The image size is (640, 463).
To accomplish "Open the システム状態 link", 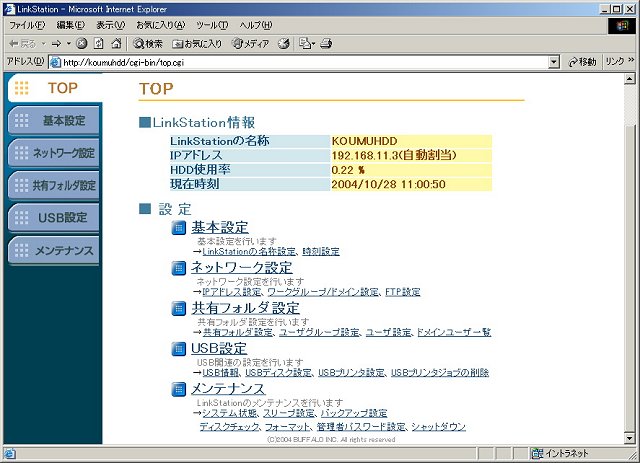I will click(x=229, y=413).
